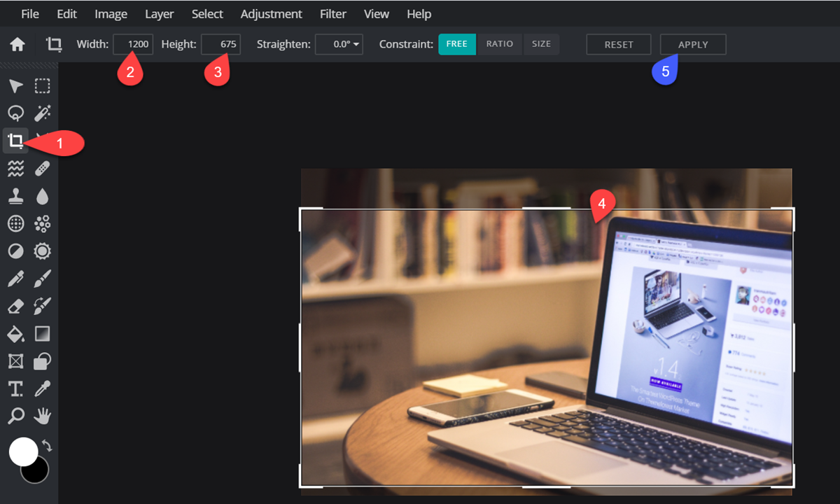
Task: Set constraint to FREE
Action: (x=456, y=44)
